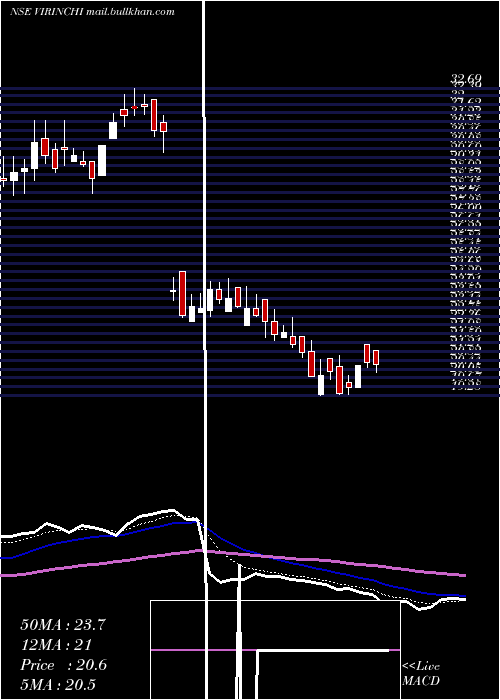The height and width of the screenshot is (700, 500).
Task: Click the 32.69 top price label
Action: [465, 79]
